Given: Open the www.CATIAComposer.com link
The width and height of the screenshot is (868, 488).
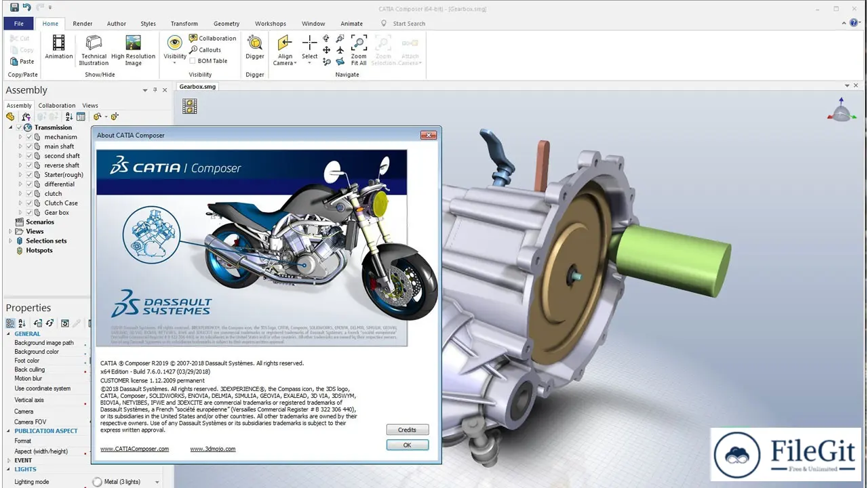Looking at the screenshot, I should [134, 449].
